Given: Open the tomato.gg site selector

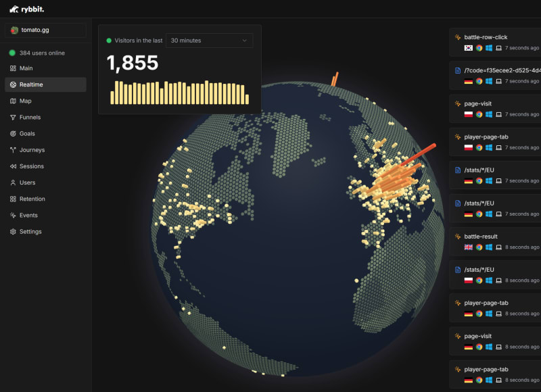Looking at the screenshot, I should (45, 30).
